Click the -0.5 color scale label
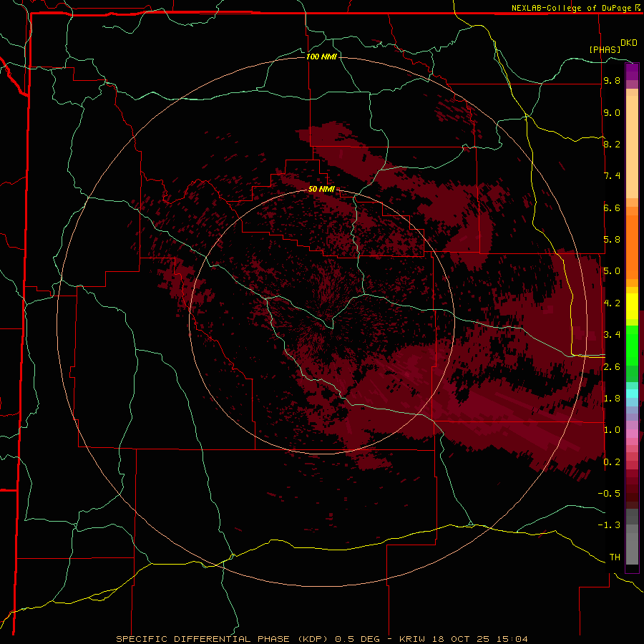This screenshot has height=644, width=644. coord(609,494)
